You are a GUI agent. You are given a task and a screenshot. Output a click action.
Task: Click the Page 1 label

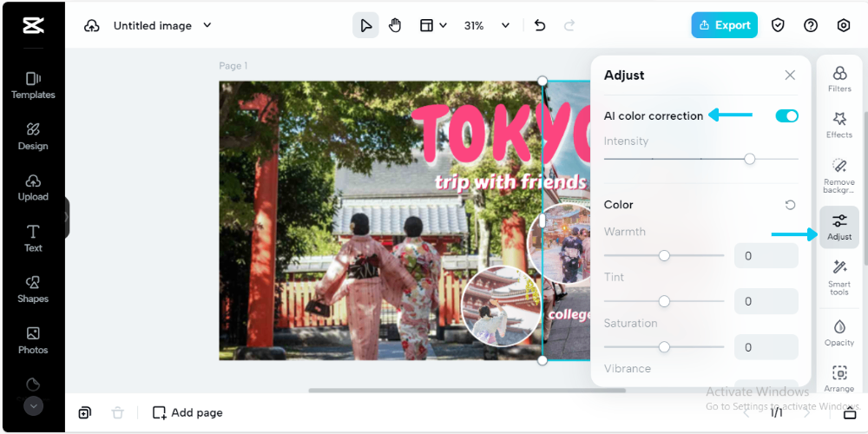pyautogui.click(x=233, y=66)
